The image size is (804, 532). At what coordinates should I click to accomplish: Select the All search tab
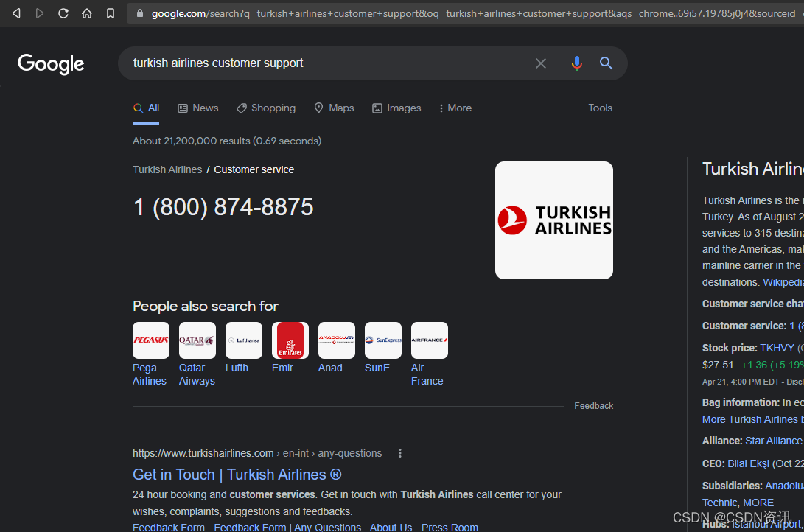click(x=146, y=108)
